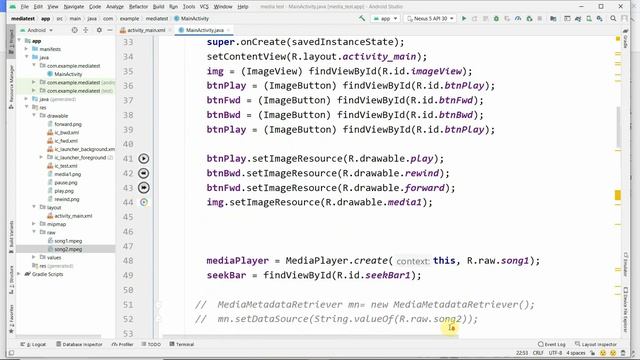Open the Database Inspector tool window
This screenshot has width=640, height=360.
[x=79, y=344]
